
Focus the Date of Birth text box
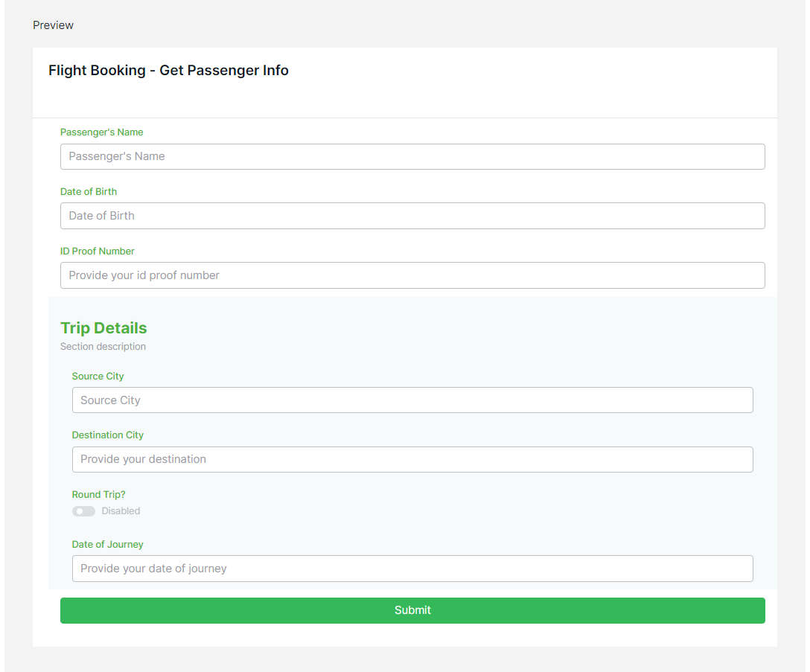coord(412,216)
